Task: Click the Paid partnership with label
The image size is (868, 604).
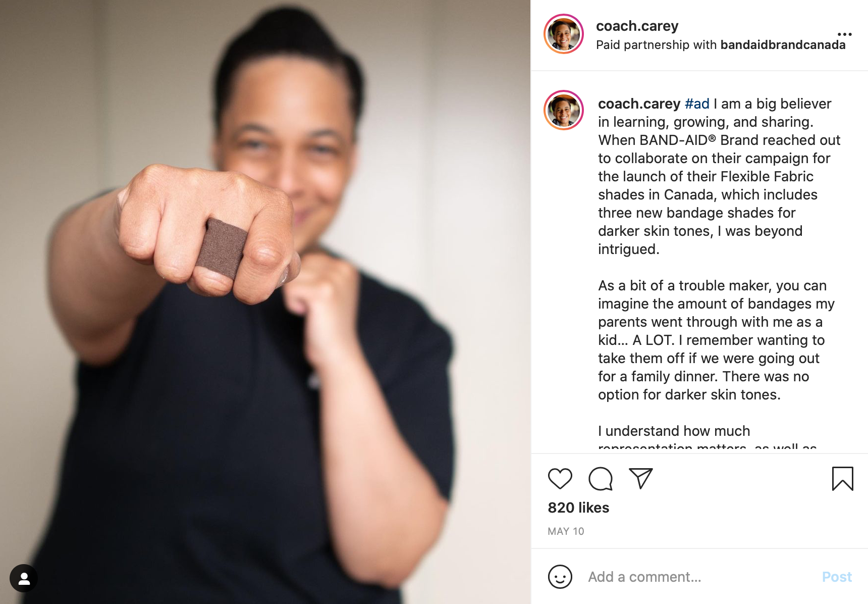Action: click(656, 45)
